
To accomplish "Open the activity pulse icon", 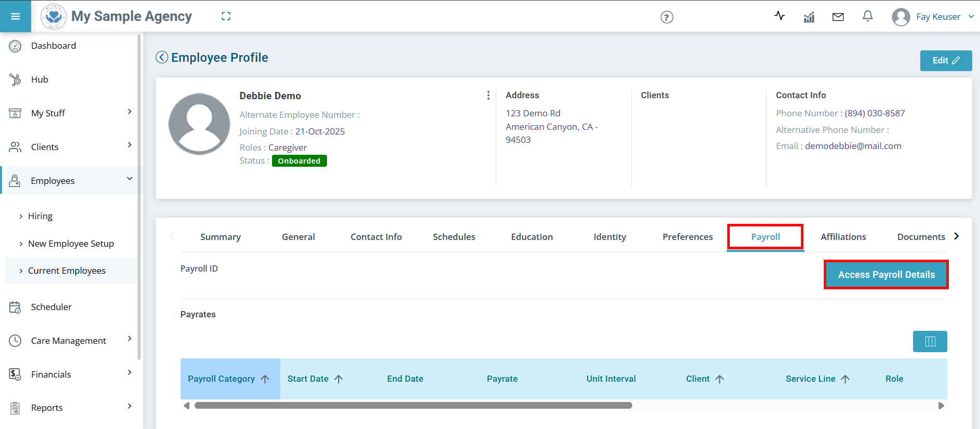I will 779,16.
